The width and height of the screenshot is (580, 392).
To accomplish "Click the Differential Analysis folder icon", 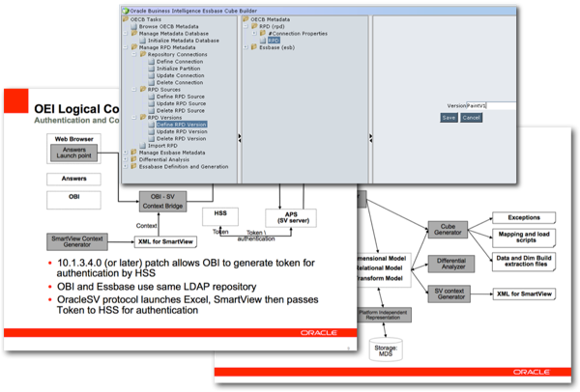I will pos(134,159).
